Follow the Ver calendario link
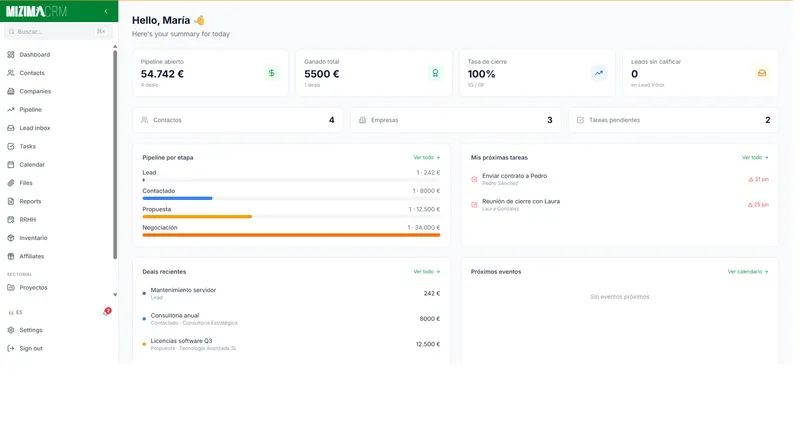 pos(748,272)
